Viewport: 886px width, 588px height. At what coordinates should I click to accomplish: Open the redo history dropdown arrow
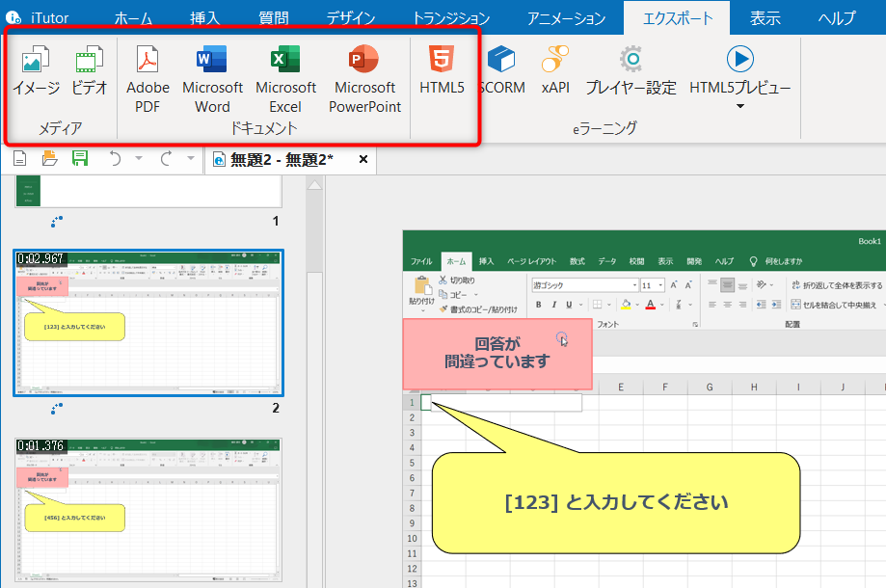click(x=190, y=159)
